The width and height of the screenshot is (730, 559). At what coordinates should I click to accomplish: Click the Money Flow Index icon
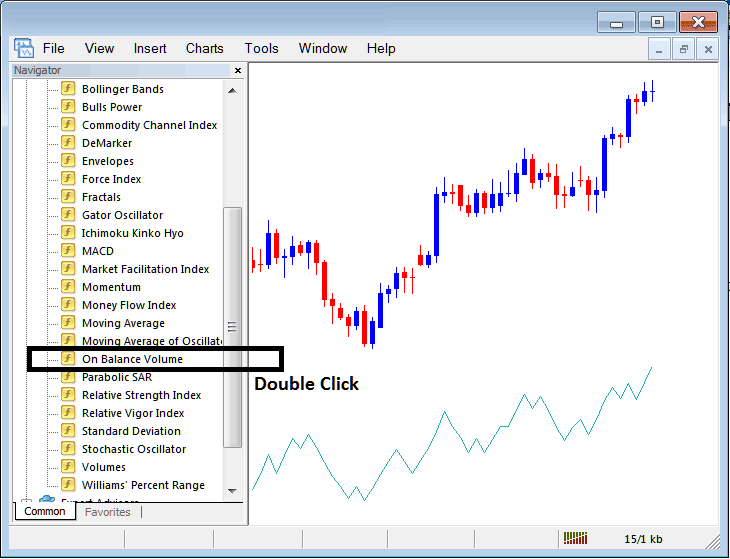[x=68, y=304]
